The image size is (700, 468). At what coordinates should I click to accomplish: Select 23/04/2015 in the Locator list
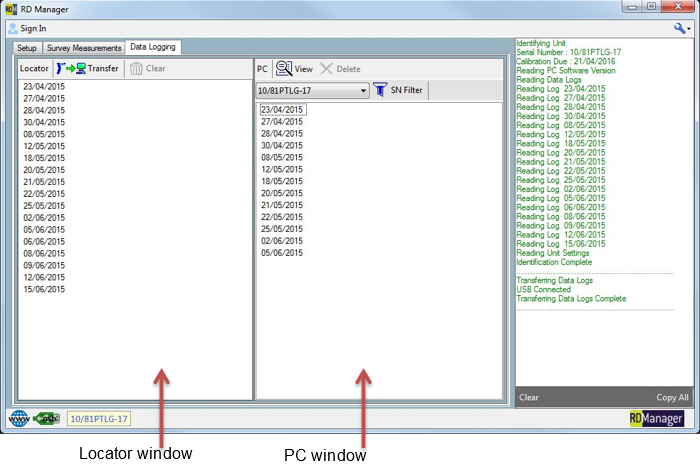click(44, 87)
